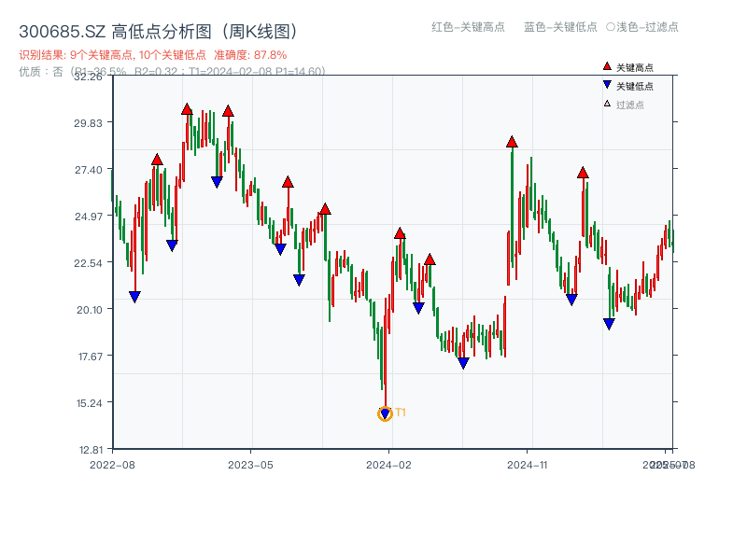Click red high triangle near 25.3 in late 2023
Screen dimensions: 747x560
point(325,209)
